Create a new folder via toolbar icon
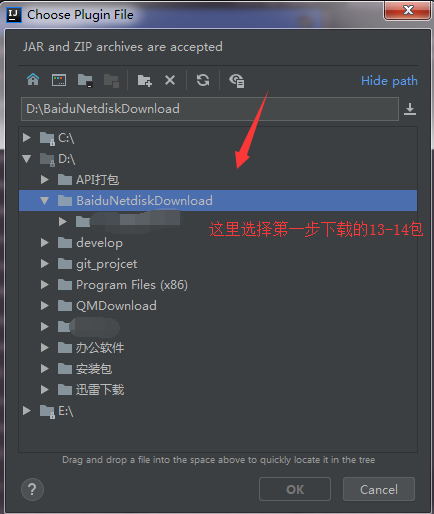This screenshot has width=434, height=514. [x=145, y=81]
